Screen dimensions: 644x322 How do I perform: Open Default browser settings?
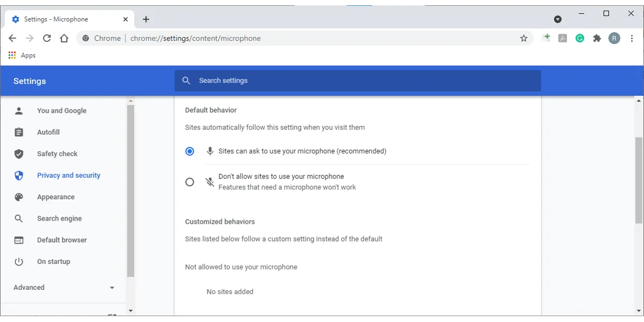coord(62,240)
